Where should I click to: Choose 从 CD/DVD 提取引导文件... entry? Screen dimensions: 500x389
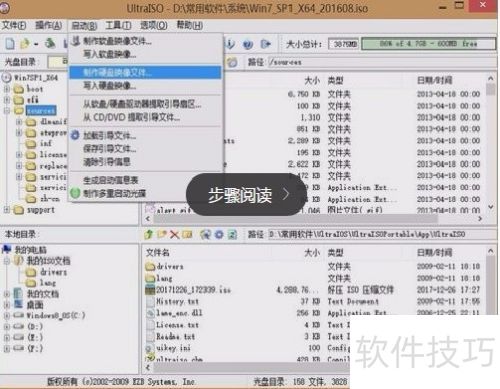(x=145, y=117)
